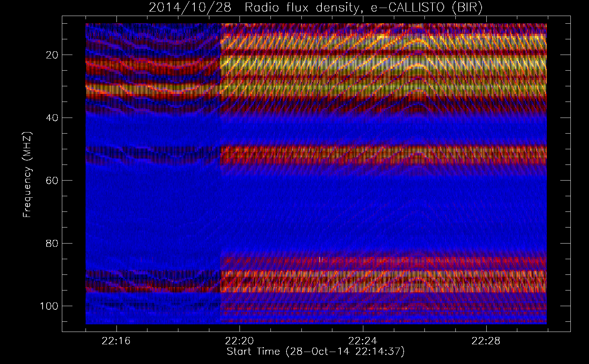Click the 22:28 time tick label
This screenshot has width=589, height=364.
486,341
